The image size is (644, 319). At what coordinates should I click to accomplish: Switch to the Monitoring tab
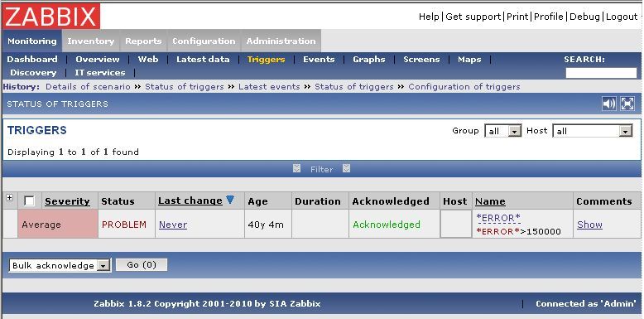tap(32, 41)
